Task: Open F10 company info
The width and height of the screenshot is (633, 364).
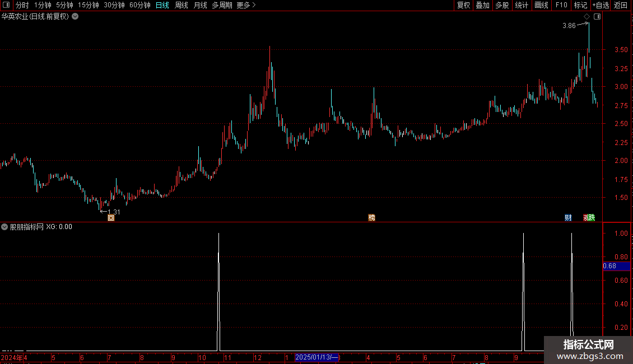Action: 561,5
